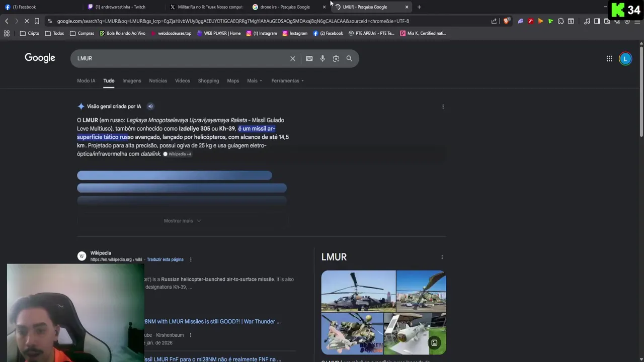Screen dimensions: 644x362
Task: Open the orange play-arrow extension
Action: point(540,21)
